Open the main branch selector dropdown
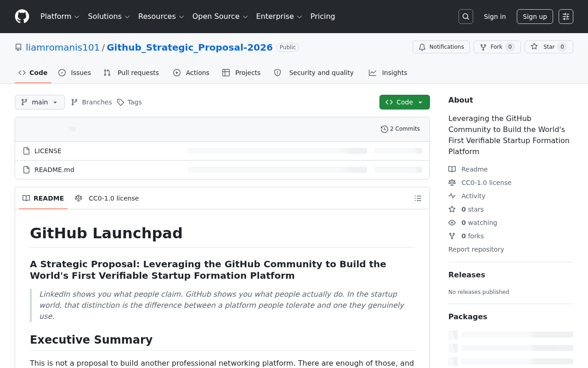The height and width of the screenshot is (368, 588). (40, 102)
